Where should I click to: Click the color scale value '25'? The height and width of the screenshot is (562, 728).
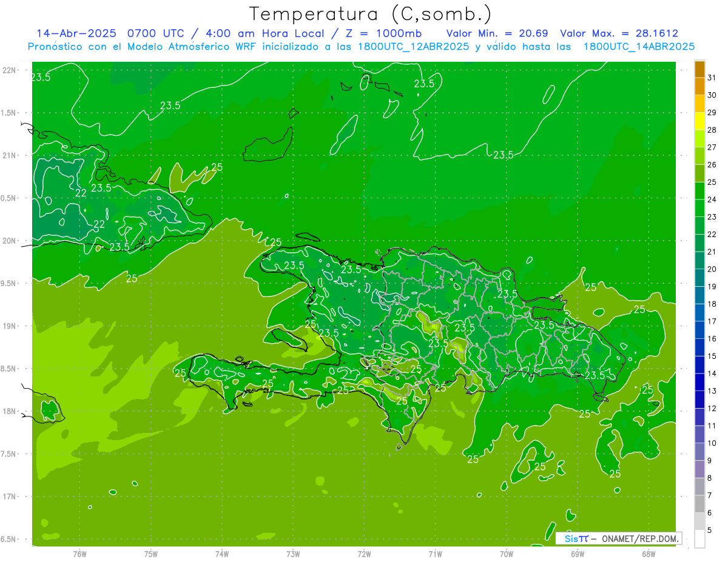pos(712,182)
